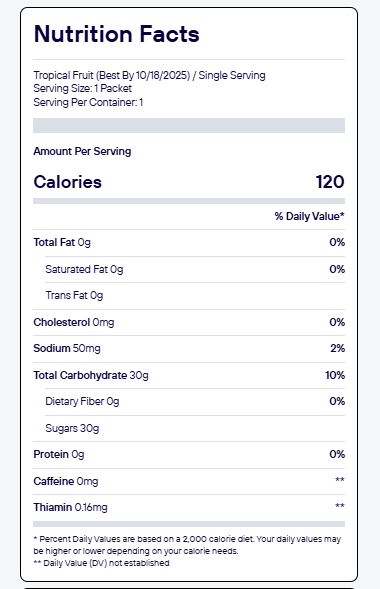Click the 120 calories value

[x=330, y=182]
